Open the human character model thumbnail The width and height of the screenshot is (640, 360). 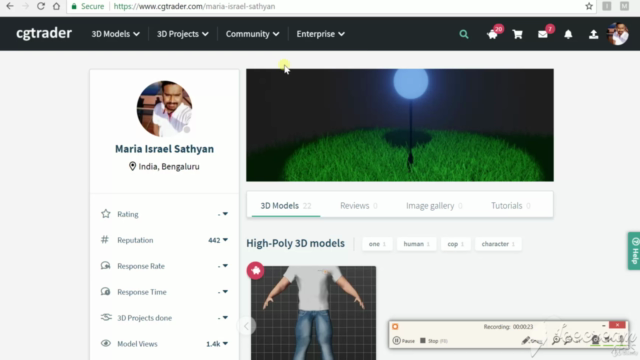pyautogui.click(x=313, y=313)
